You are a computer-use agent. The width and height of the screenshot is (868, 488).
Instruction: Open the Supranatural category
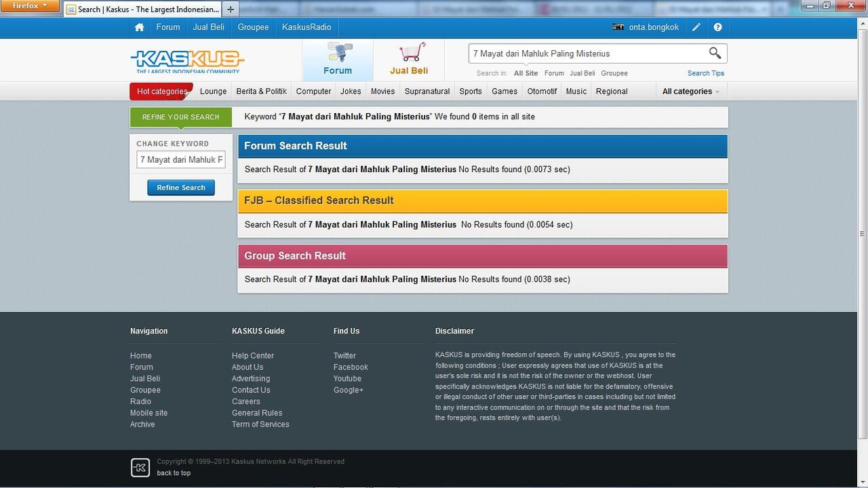tap(427, 91)
